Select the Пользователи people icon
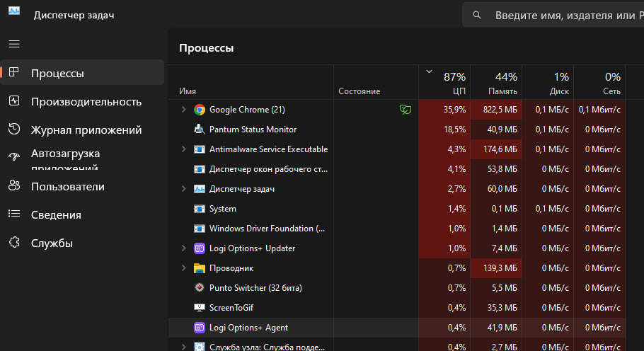This screenshot has height=351, width=644. point(14,185)
